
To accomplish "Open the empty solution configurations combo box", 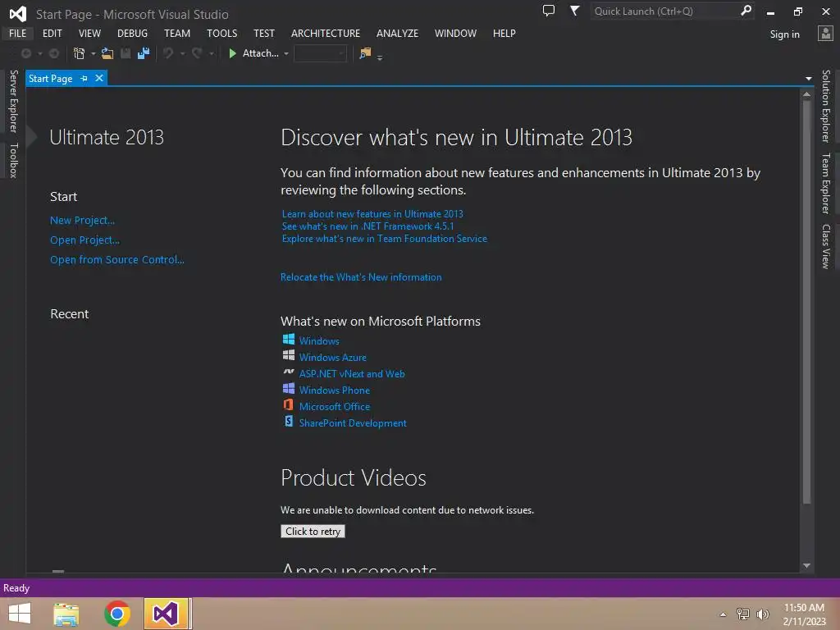I will 321,53.
